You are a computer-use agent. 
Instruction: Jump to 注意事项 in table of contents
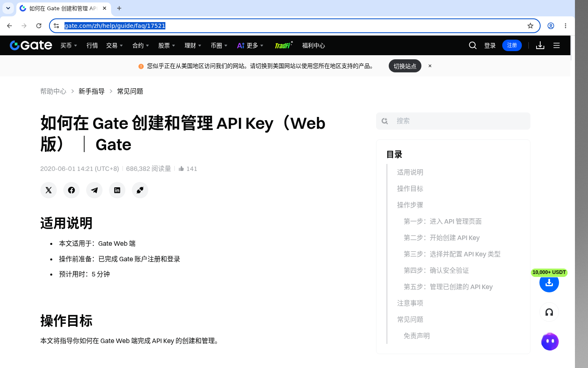(x=410, y=303)
